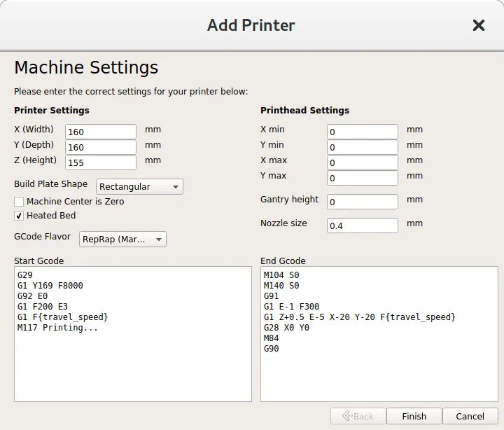Focus the X (Width) input field
This screenshot has height=430, width=504.
click(x=101, y=132)
